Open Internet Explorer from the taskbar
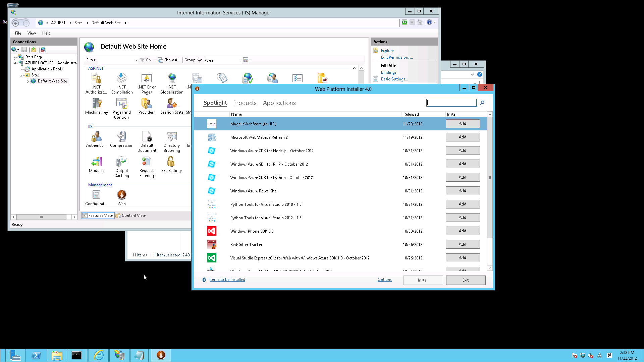Screen dimensions: 644x362 [99, 355]
